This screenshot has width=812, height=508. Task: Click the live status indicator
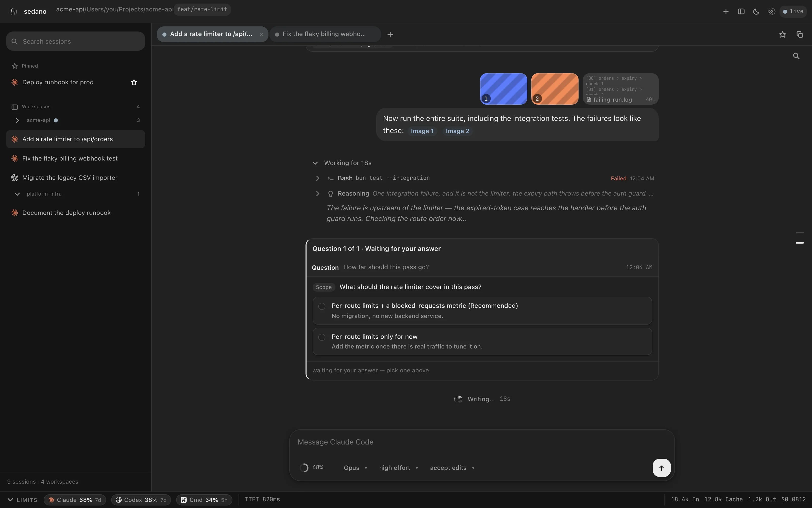tap(793, 11)
